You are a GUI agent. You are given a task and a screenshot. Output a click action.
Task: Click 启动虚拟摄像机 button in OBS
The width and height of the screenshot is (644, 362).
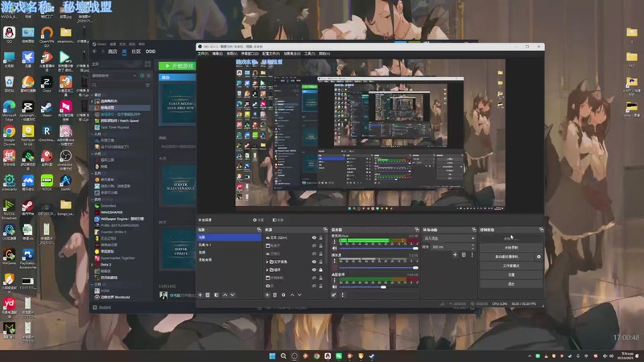point(507,257)
